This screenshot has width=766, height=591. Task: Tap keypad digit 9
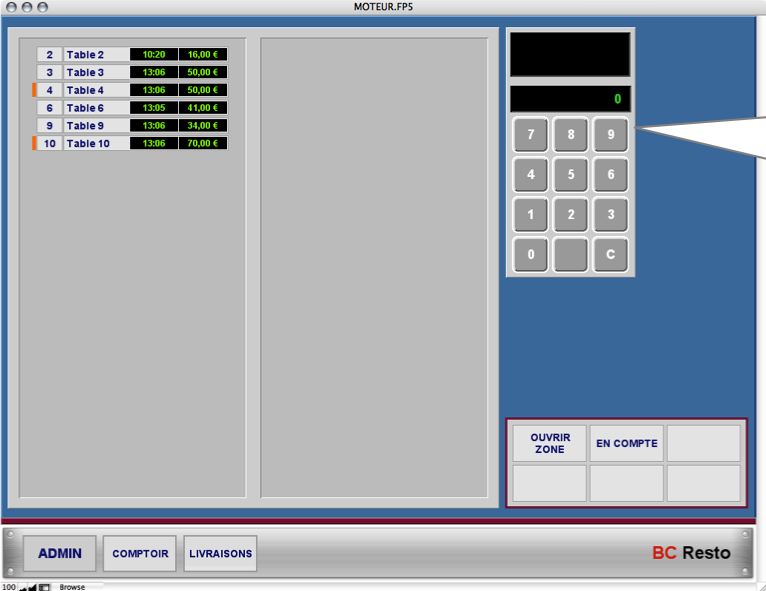pos(611,134)
